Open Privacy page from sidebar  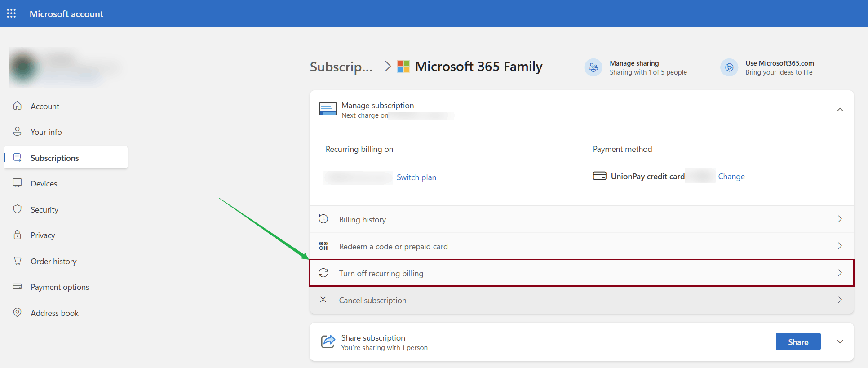66,235
